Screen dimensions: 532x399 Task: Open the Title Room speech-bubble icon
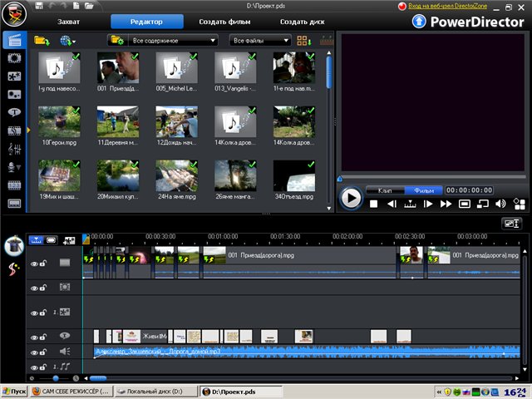(13, 112)
